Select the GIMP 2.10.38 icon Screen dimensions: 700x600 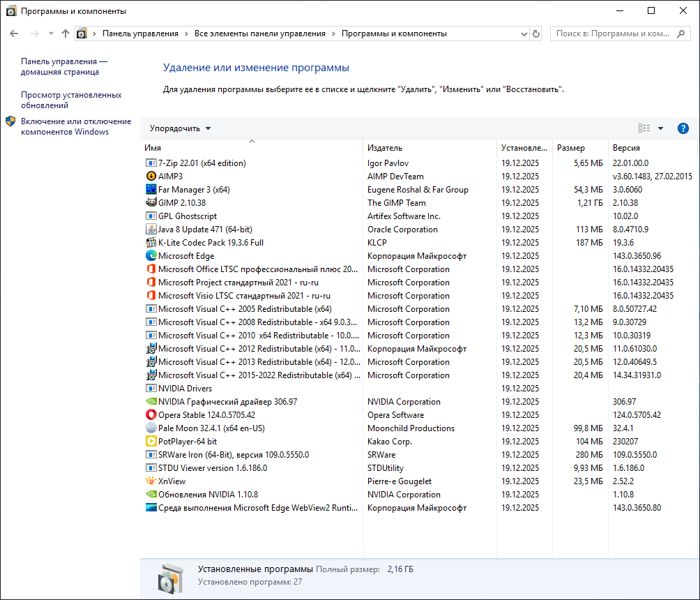point(151,203)
